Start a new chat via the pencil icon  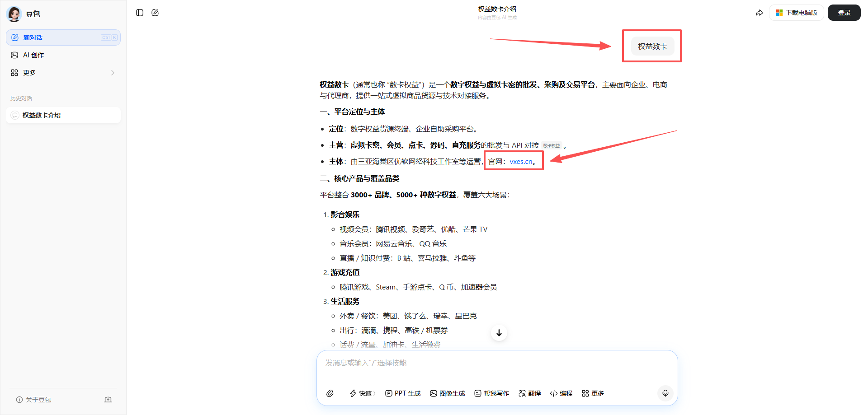pyautogui.click(x=155, y=13)
